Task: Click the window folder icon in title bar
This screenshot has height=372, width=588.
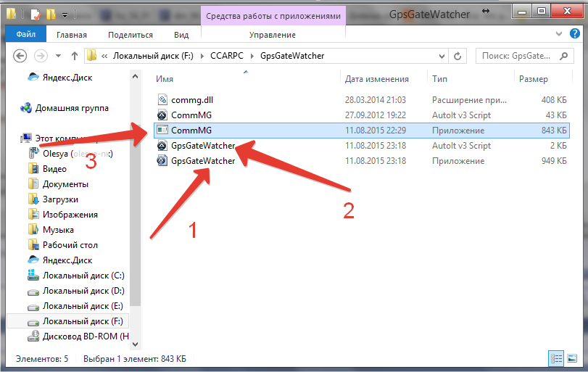Action: [12, 14]
